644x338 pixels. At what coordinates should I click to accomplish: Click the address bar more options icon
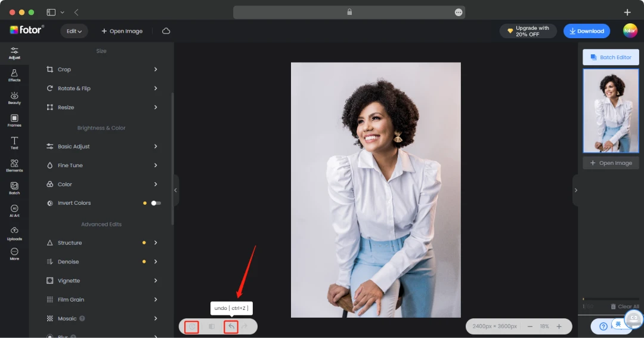tap(459, 13)
